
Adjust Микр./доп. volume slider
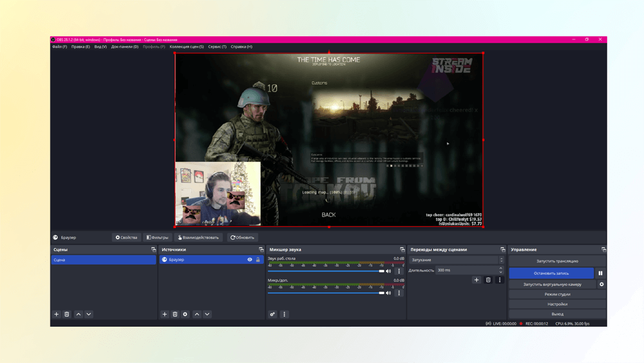tap(326, 293)
